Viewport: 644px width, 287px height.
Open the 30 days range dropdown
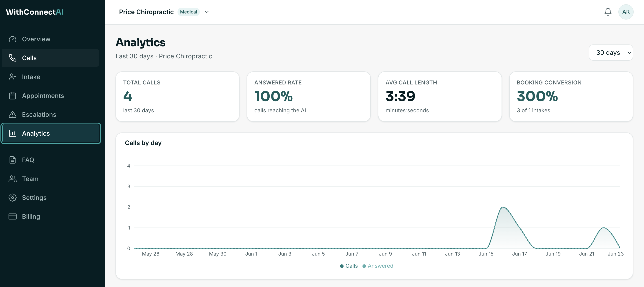(x=611, y=53)
